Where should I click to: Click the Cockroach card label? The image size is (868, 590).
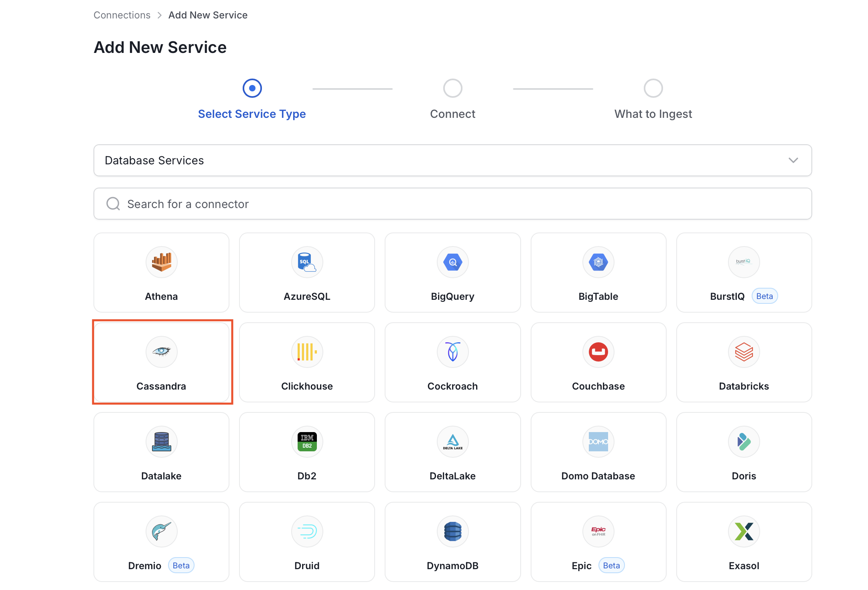(453, 386)
